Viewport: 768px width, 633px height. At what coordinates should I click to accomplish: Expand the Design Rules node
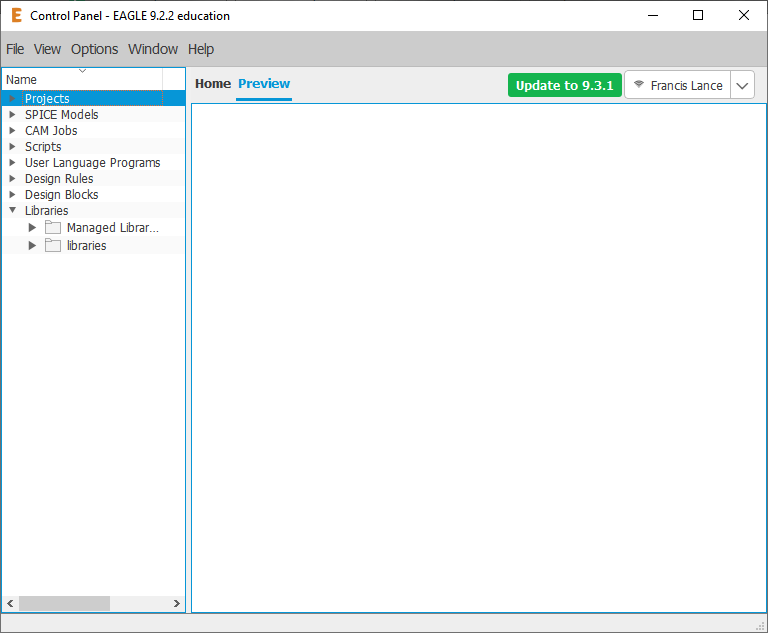[x=12, y=178]
